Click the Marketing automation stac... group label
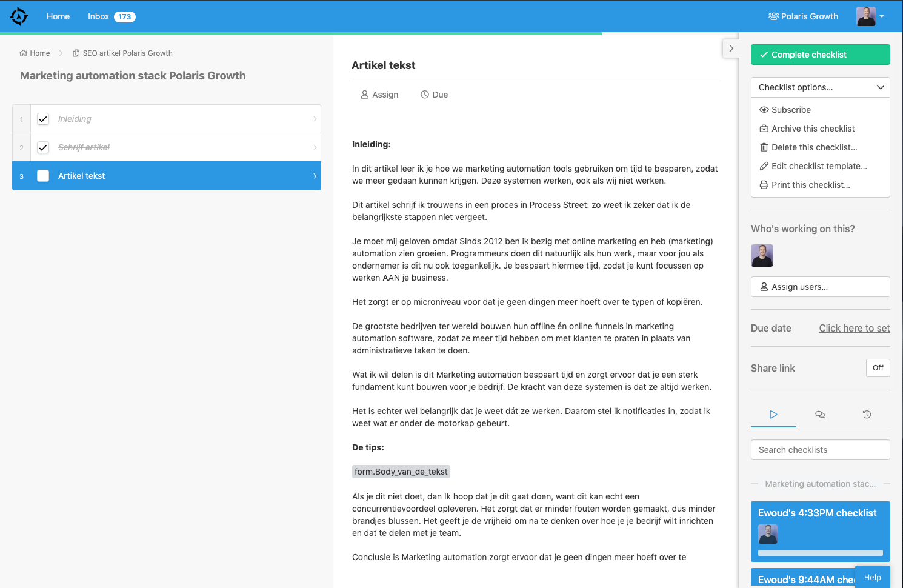This screenshot has width=903, height=588. (820, 484)
